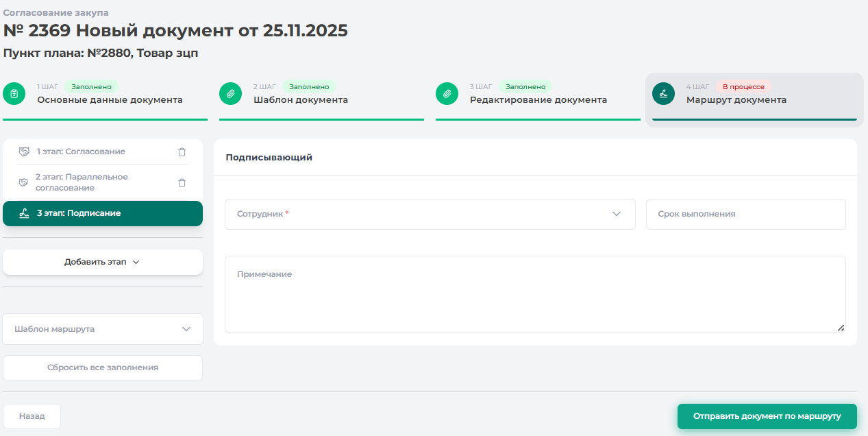This screenshot has height=436, width=868.
Task: Open the Добавить этап menu
Action: click(x=103, y=262)
